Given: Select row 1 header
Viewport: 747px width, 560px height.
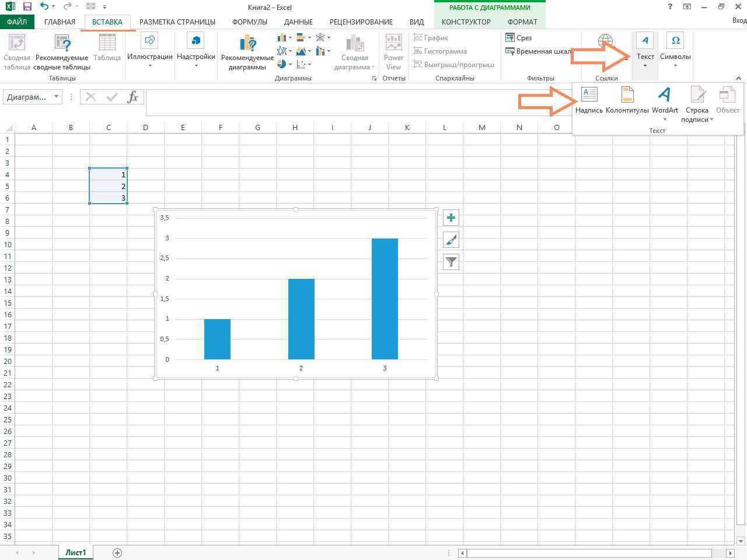Looking at the screenshot, I should (x=8, y=139).
